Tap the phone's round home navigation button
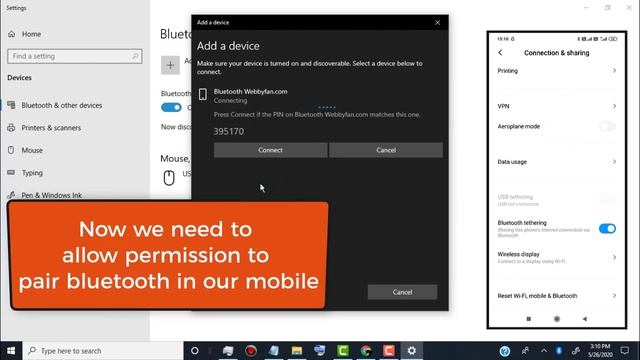This screenshot has height=360, width=640. pyautogui.click(x=557, y=319)
